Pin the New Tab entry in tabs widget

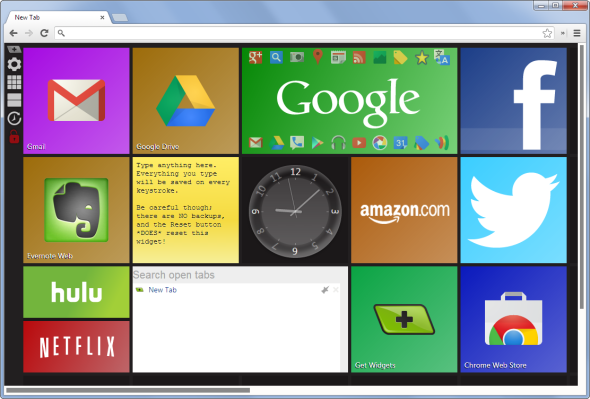[x=325, y=290]
